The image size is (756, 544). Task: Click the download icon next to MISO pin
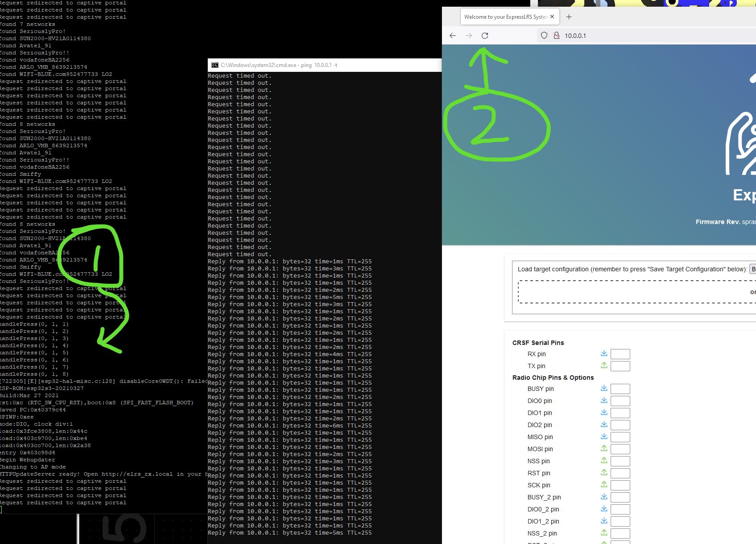tap(604, 437)
